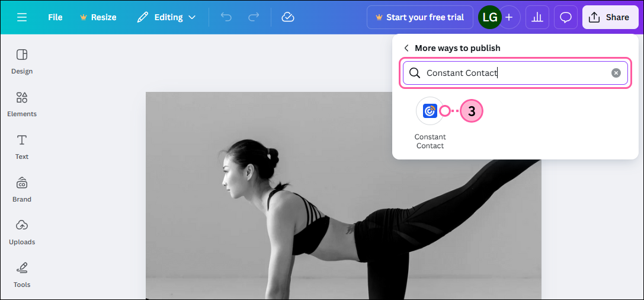The image size is (644, 300).
Task: Open the File menu
Action: [x=55, y=17]
